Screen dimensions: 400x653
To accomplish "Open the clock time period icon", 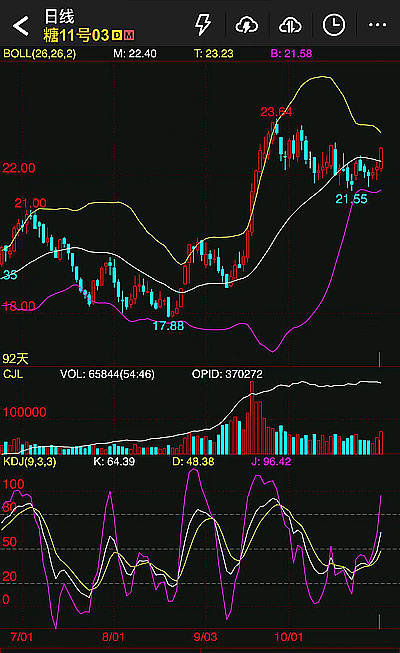I will point(334,25).
